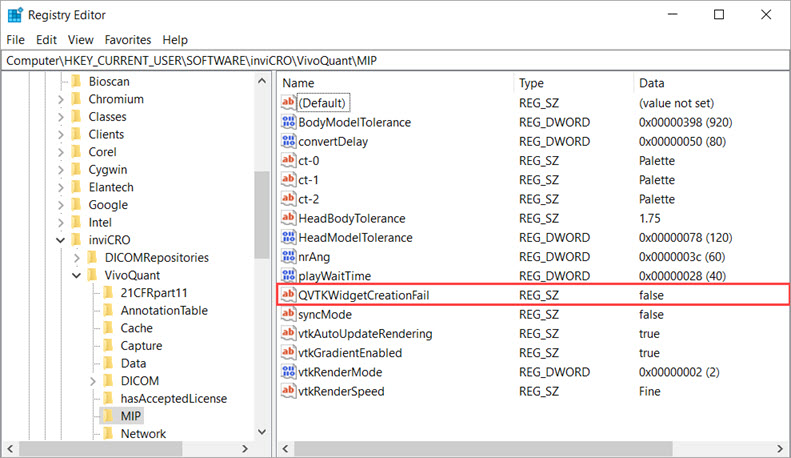Click the string icon beside QVTKWidgetCreationFail
The width and height of the screenshot is (791, 458).
point(288,295)
